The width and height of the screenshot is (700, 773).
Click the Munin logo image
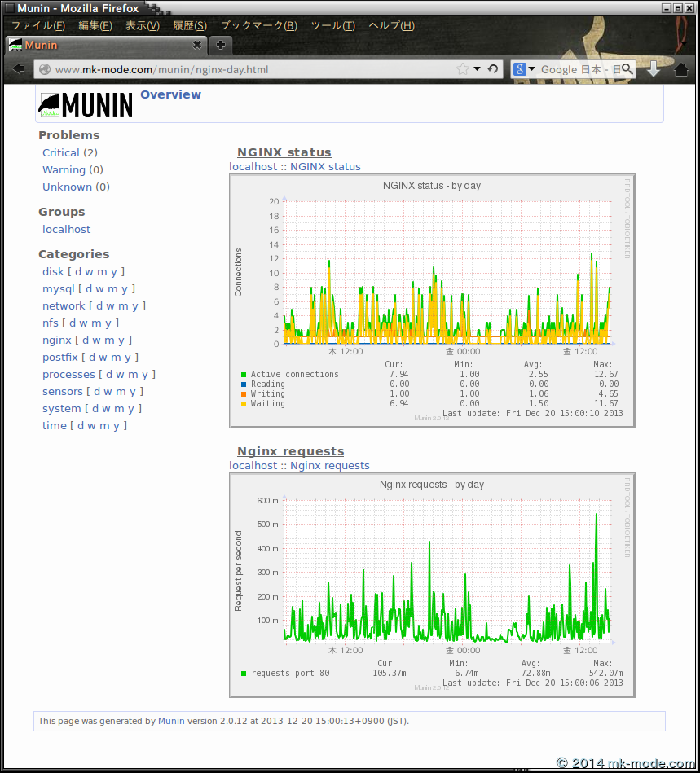[x=86, y=104]
